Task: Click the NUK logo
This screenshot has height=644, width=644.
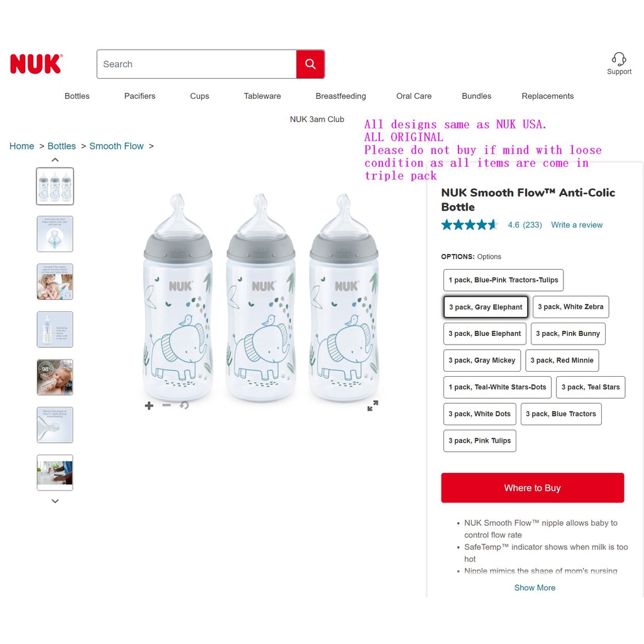Action: tap(36, 64)
